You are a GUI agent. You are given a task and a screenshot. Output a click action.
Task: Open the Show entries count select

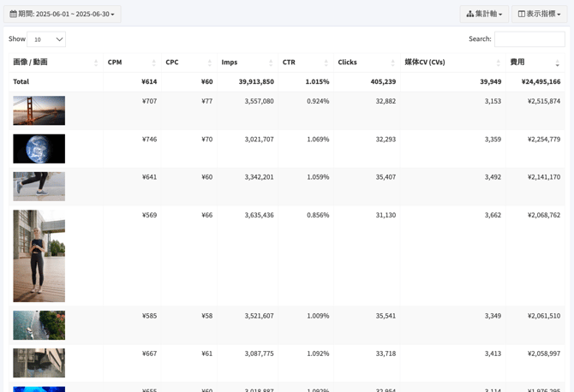46,39
